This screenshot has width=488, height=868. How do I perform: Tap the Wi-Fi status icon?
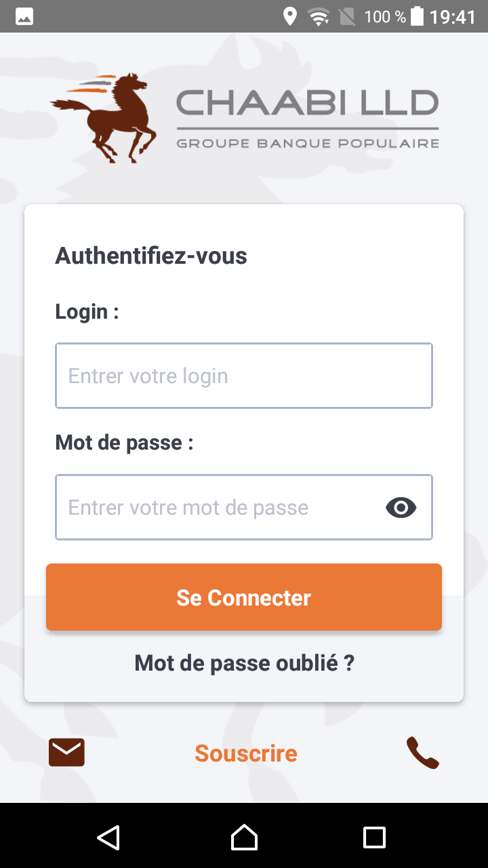(x=318, y=16)
